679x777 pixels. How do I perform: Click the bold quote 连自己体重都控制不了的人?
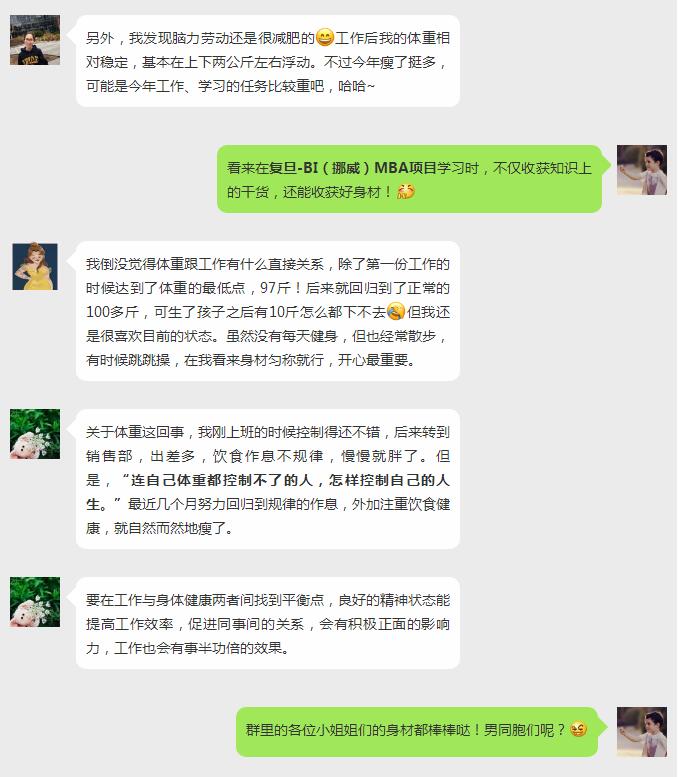222,480
